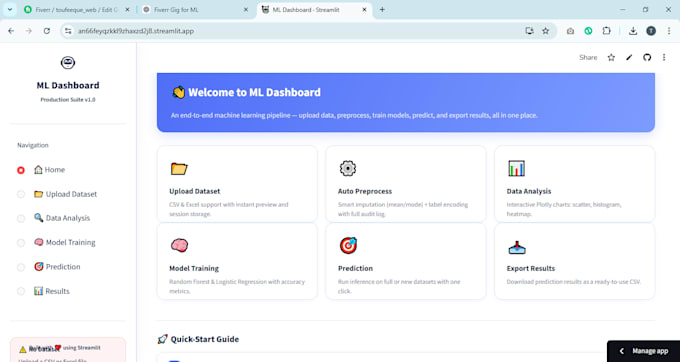Open Chrome downloads icon
Viewport: 680px width, 362px height.
(x=633, y=31)
